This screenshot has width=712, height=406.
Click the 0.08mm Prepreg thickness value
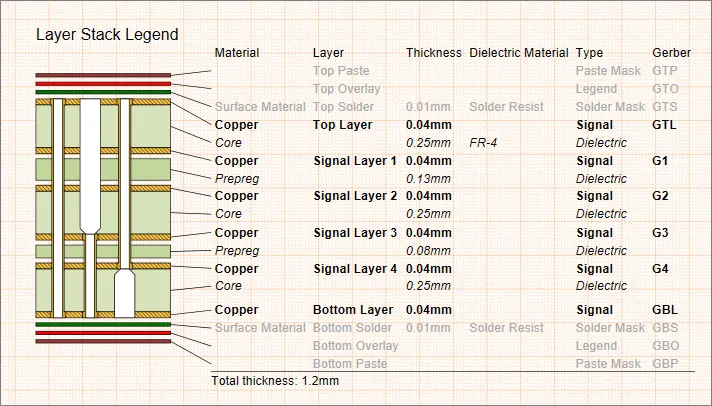tap(428, 251)
